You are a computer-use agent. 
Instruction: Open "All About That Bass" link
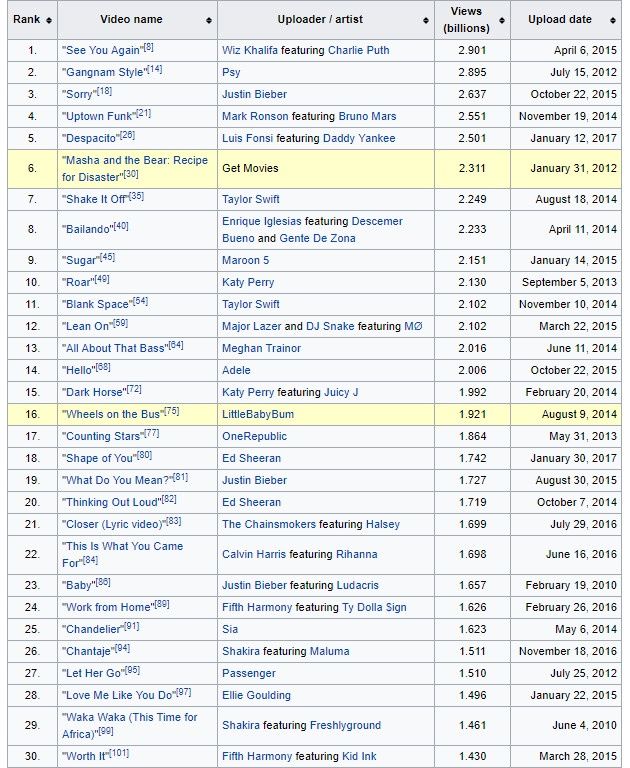115,349
